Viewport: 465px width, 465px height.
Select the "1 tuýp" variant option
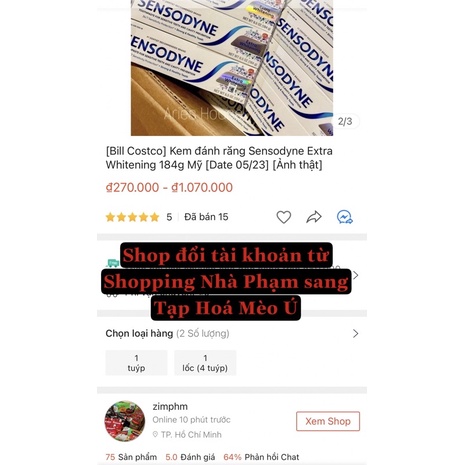(x=136, y=363)
